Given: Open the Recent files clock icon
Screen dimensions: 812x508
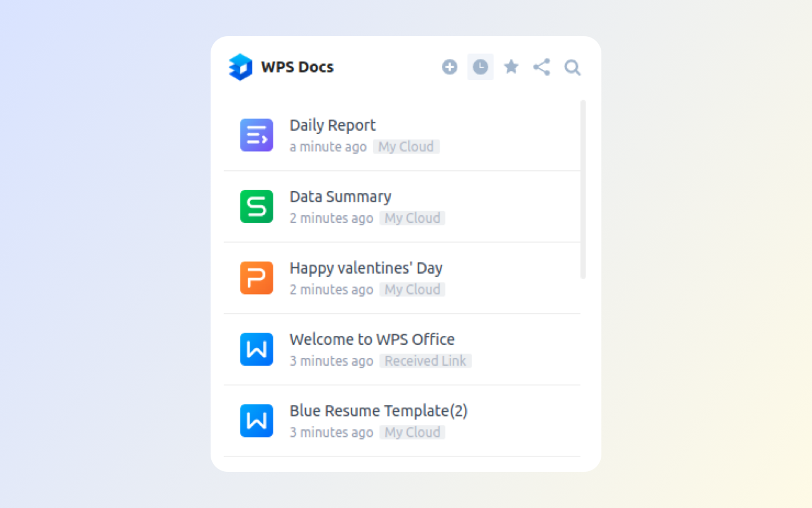Looking at the screenshot, I should click(x=480, y=67).
